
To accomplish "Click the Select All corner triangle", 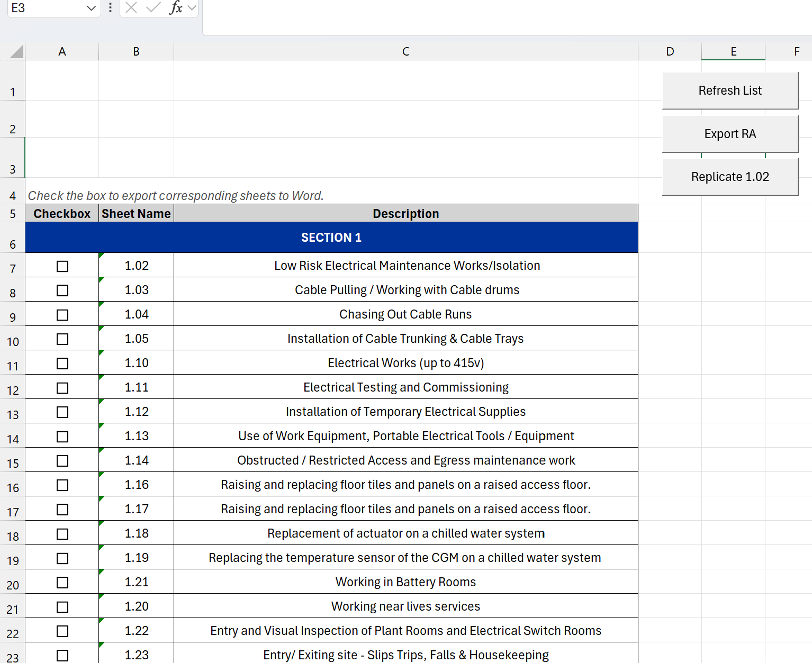I will pos(16,51).
